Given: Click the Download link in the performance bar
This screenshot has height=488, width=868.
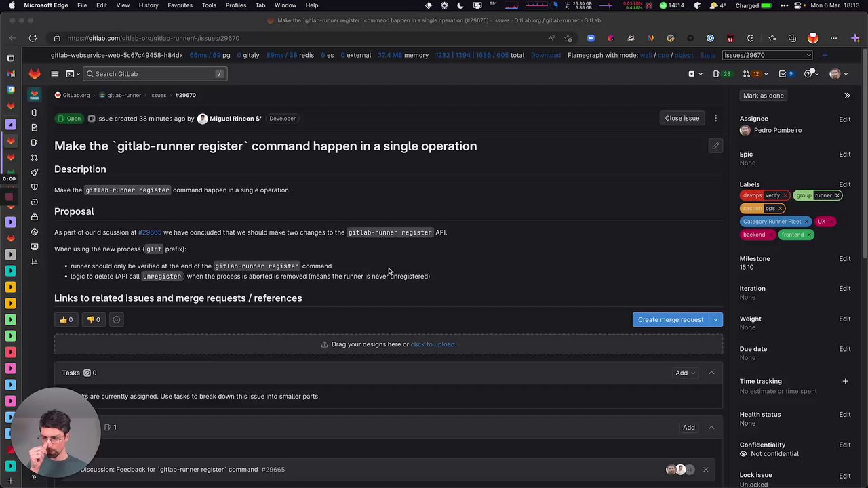Looking at the screenshot, I should 545,55.
